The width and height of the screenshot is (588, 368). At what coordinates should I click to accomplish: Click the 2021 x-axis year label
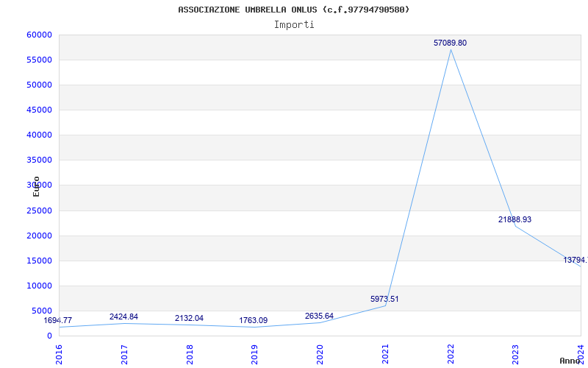pos(385,355)
